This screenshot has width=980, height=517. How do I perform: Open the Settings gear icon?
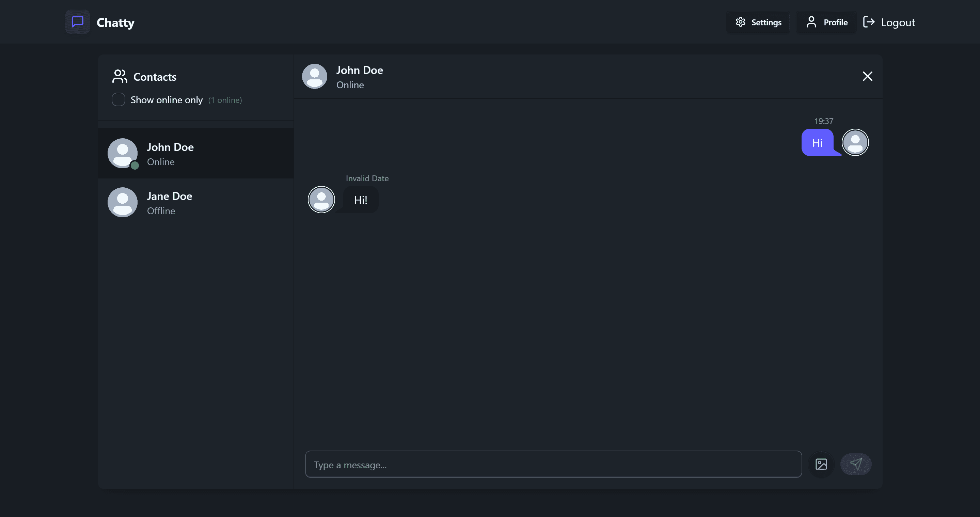coord(740,22)
